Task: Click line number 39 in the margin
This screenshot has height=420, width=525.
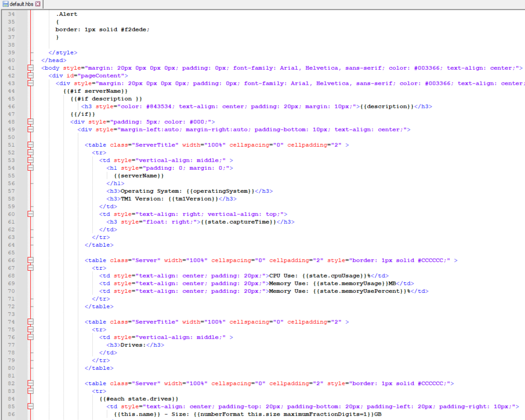Action: 11,52
